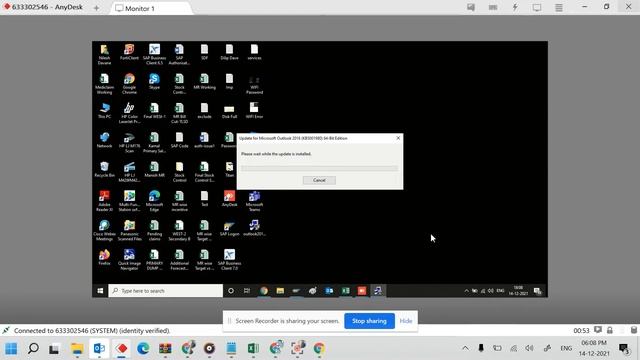
Task: Select the Firefox desktop shortcut
Action: 104,257
